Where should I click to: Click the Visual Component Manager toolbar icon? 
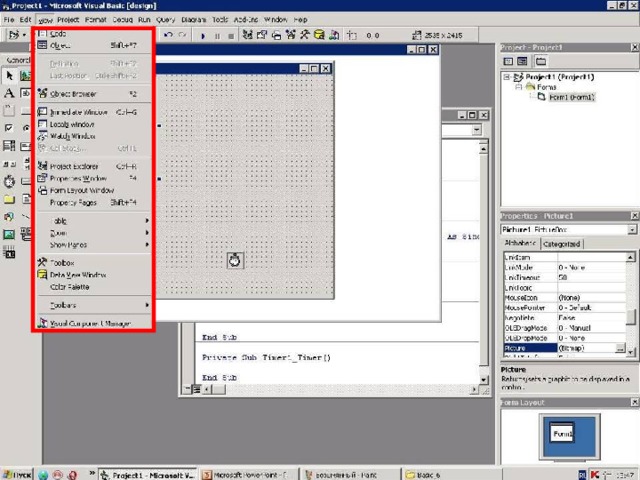coord(334,35)
